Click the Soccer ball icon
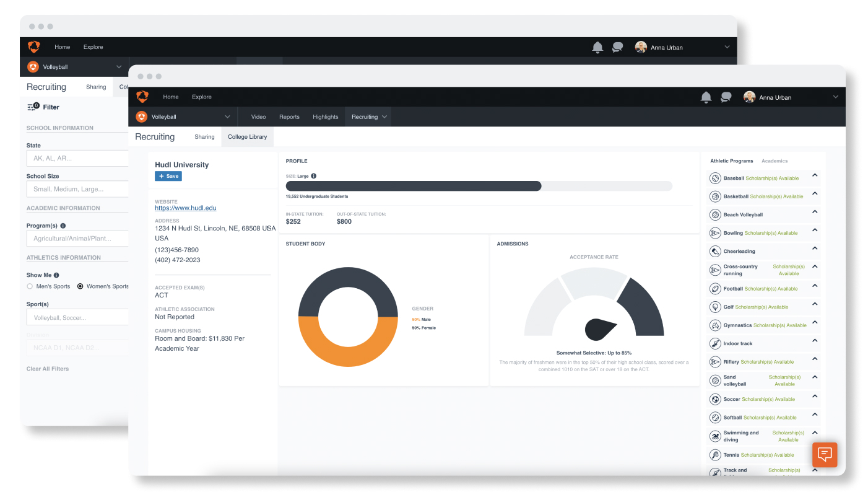 (715, 399)
